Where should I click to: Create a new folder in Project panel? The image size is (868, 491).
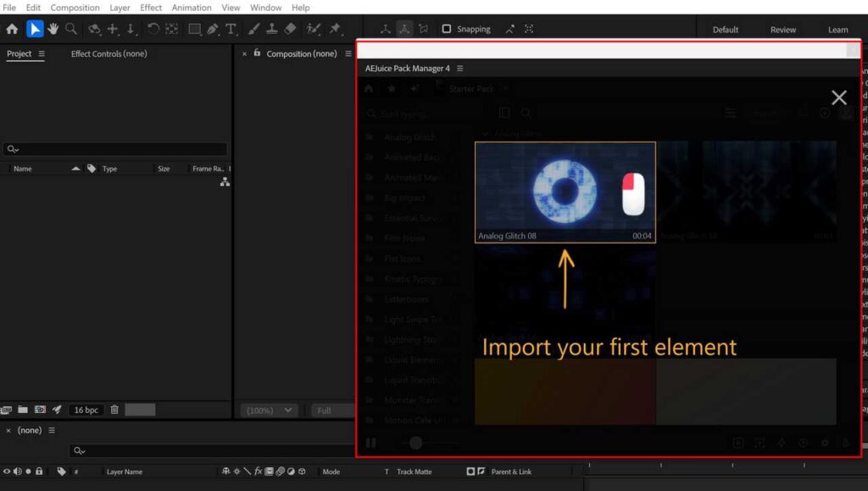(x=23, y=410)
